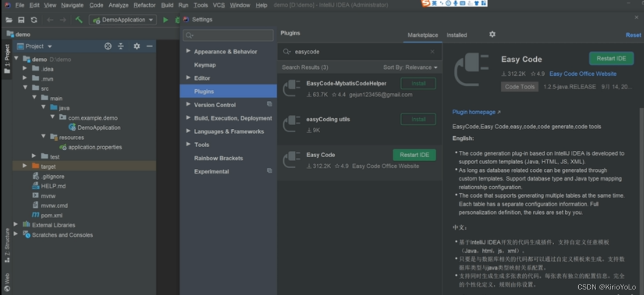Click the Build project hammer icon

click(x=79, y=20)
